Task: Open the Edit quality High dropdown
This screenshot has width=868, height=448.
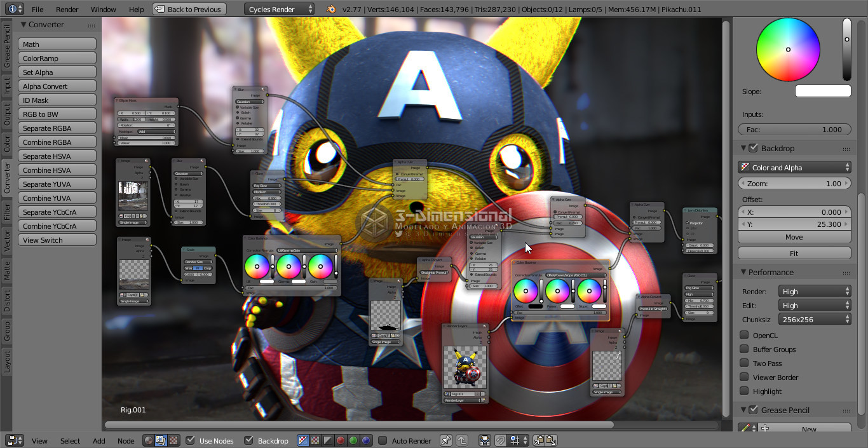Action: pyautogui.click(x=815, y=305)
